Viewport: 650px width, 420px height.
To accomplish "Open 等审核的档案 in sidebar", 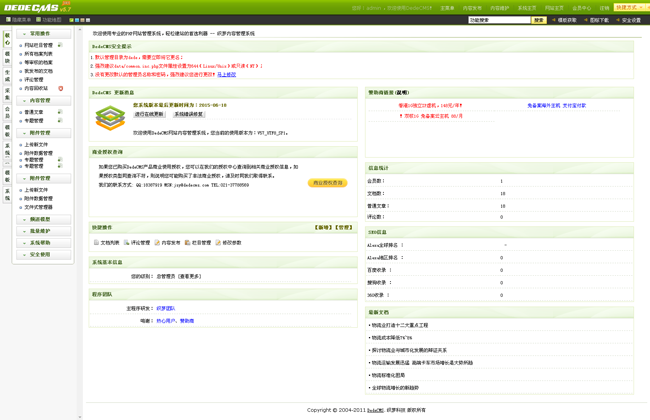I will (x=38, y=63).
